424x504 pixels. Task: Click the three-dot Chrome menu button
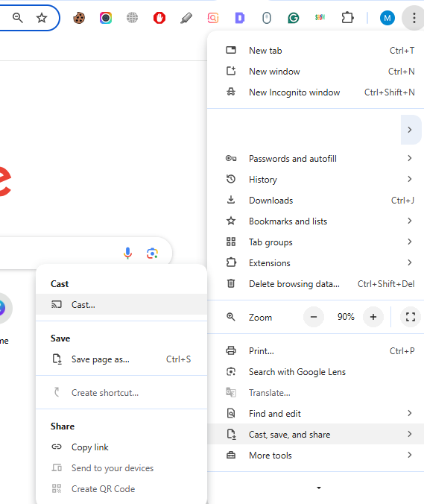pyautogui.click(x=414, y=18)
